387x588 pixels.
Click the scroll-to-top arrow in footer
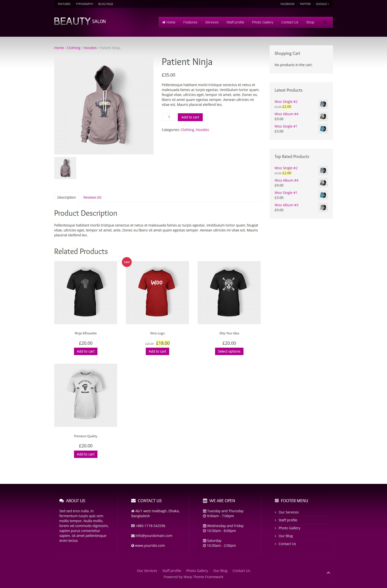pos(328,572)
